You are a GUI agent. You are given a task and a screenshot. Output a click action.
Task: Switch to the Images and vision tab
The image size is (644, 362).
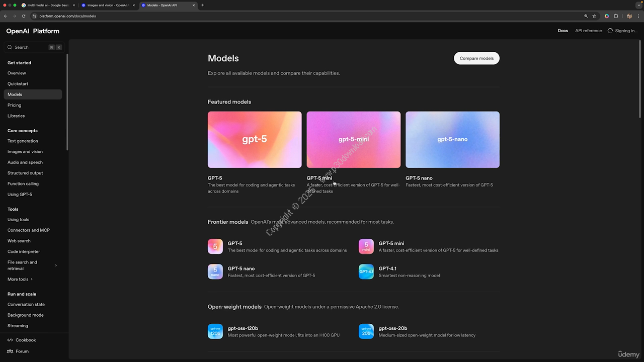coord(108,5)
